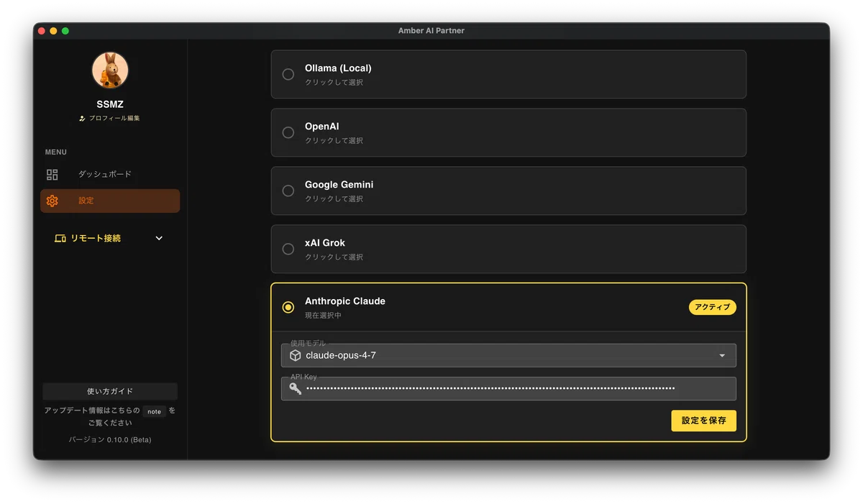Select the xAI Grok radio button
The image size is (863, 504).
(x=288, y=249)
